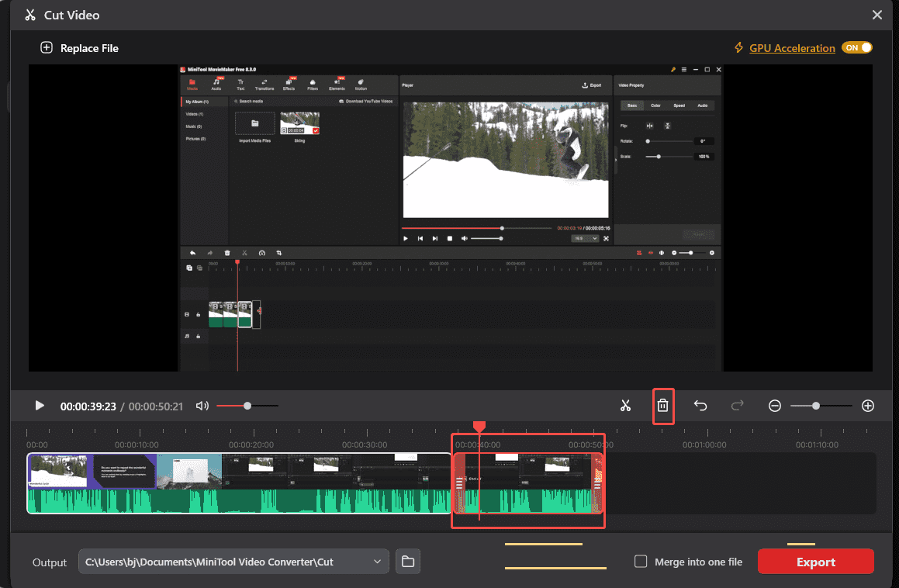Select the highlighted second timeline segment
Image resolution: width=899 pixels, height=588 pixels.
[x=528, y=483]
